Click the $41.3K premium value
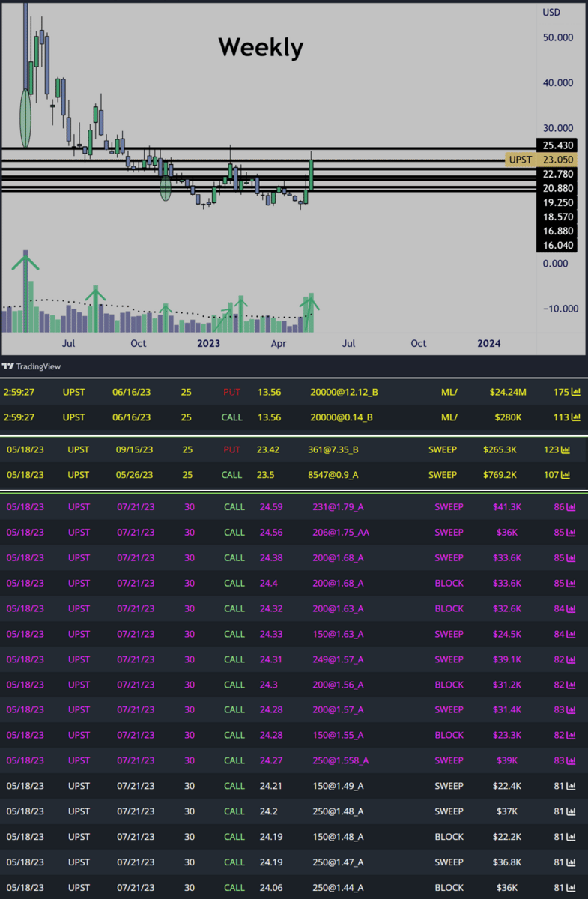The image size is (588, 899). [509, 507]
